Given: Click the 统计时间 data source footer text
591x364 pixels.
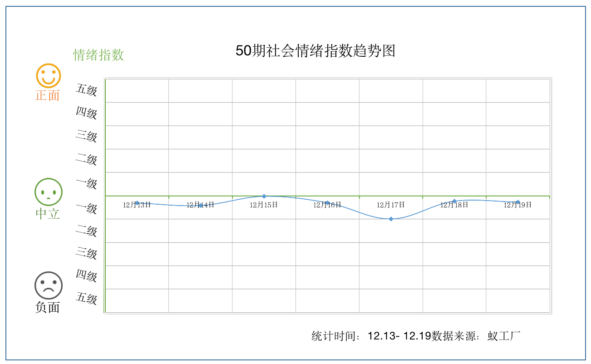Looking at the screenshot, I should [416, 336].
